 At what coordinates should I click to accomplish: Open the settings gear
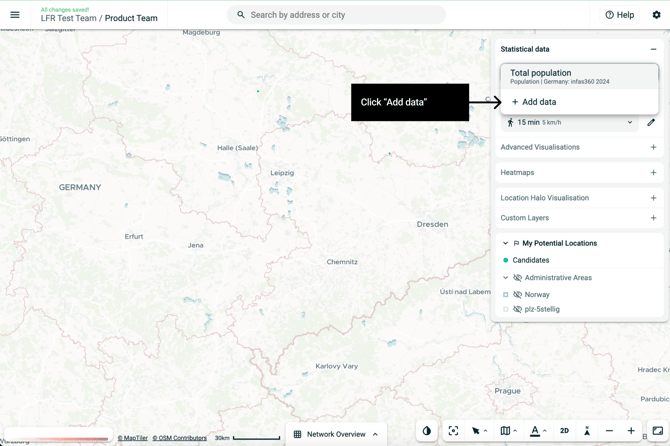coord(656,15)
